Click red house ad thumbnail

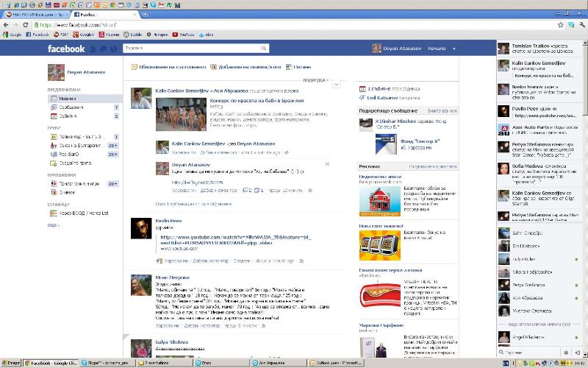pyautogui.click(x=380, y=201)
